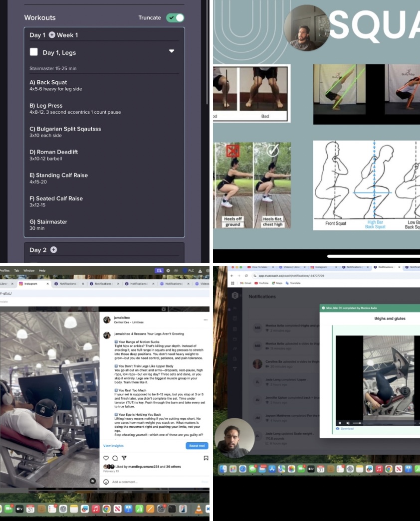The width and height of the screenshot is (420, 521).
Task: Pause the thighs and glutes video
Action: [x=340, y=423]
